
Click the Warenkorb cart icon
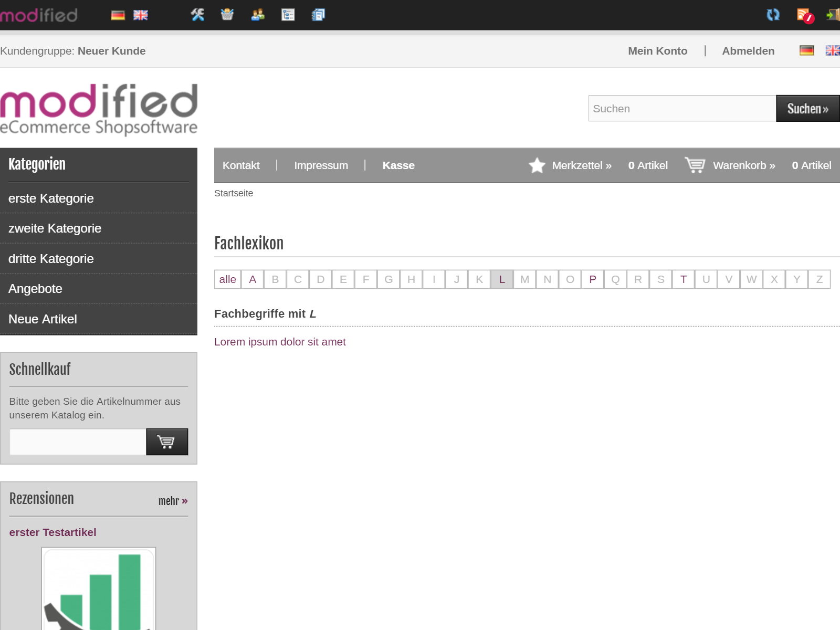point(695,165)
